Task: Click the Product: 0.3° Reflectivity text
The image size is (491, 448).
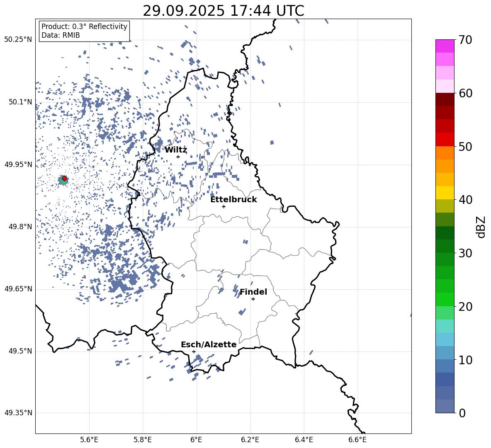Action: pos(84,27)
